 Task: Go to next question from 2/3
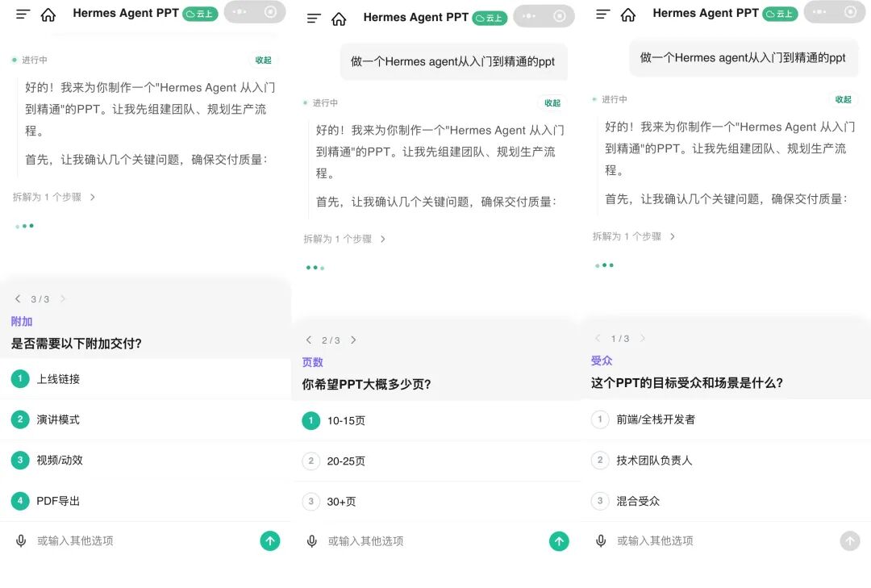[x=353, y=340]
